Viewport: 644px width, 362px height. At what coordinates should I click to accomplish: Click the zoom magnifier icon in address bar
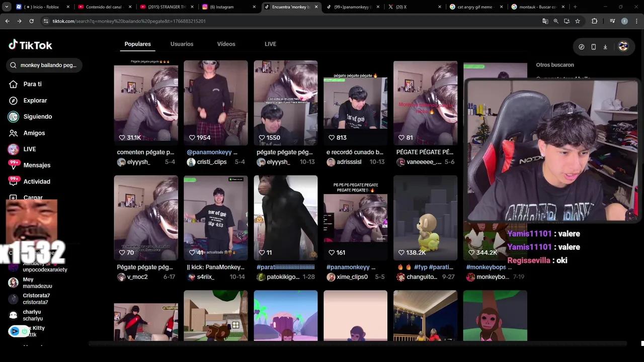pos(556,21)
